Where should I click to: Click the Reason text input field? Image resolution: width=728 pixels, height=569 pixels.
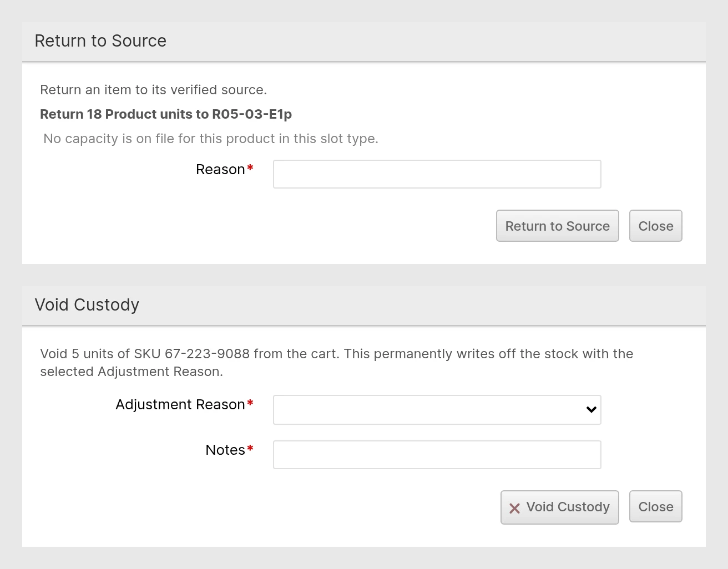(x=437, y=174)
